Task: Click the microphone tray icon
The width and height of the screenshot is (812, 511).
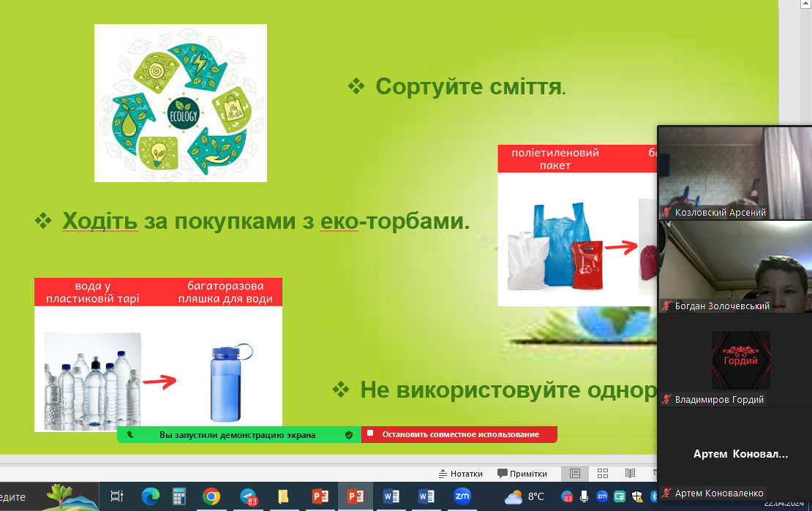Action: pyautogui.click(x=584, y=496)
